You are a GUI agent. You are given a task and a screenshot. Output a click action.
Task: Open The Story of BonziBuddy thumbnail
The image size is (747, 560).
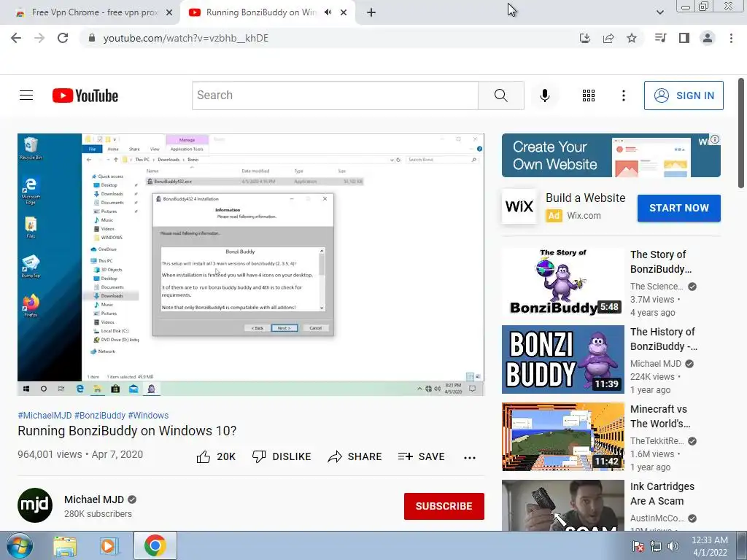click(562, 282)
